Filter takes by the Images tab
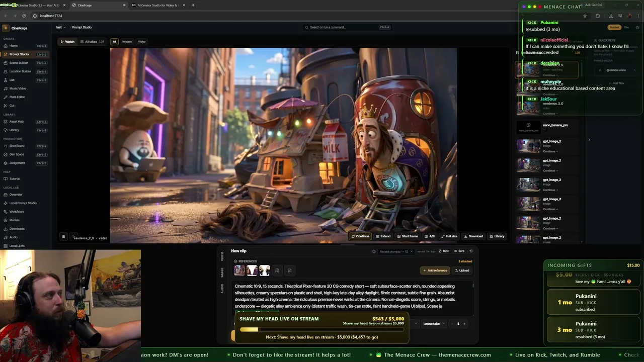The width and height of the screenshot is (644, 362). (x=127, y=42)
